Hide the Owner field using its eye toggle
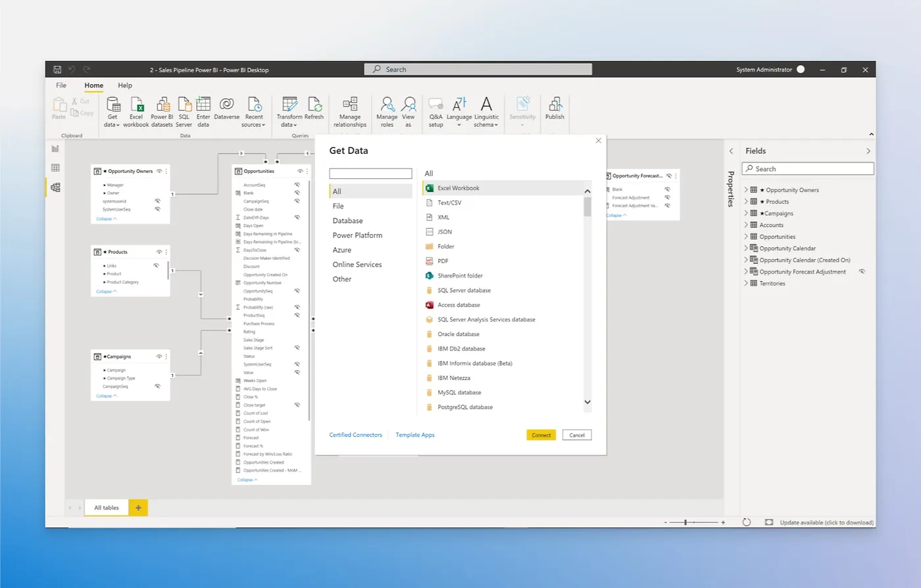921x588 pixels. click(x=158, y=193)
